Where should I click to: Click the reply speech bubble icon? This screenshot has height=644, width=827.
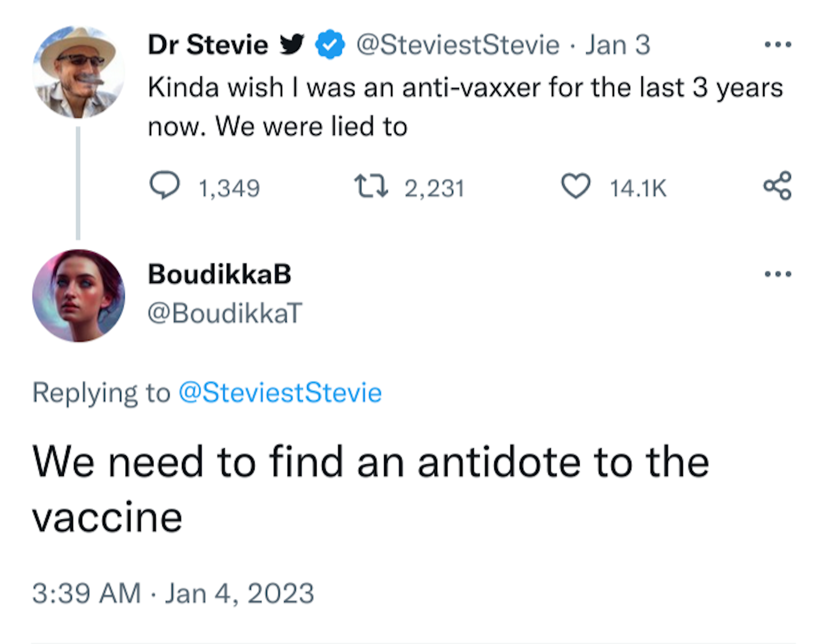[x=164, y=185]
